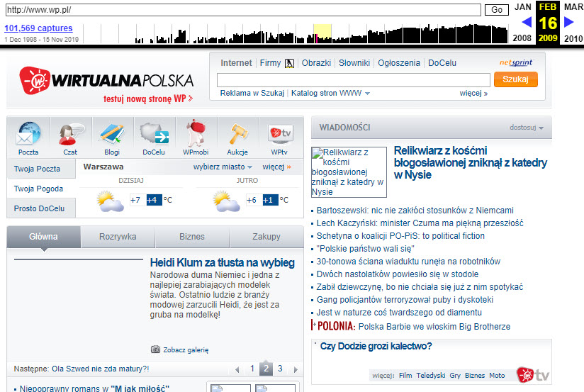Show next story with the right pager arrow

tap(296, 369)
